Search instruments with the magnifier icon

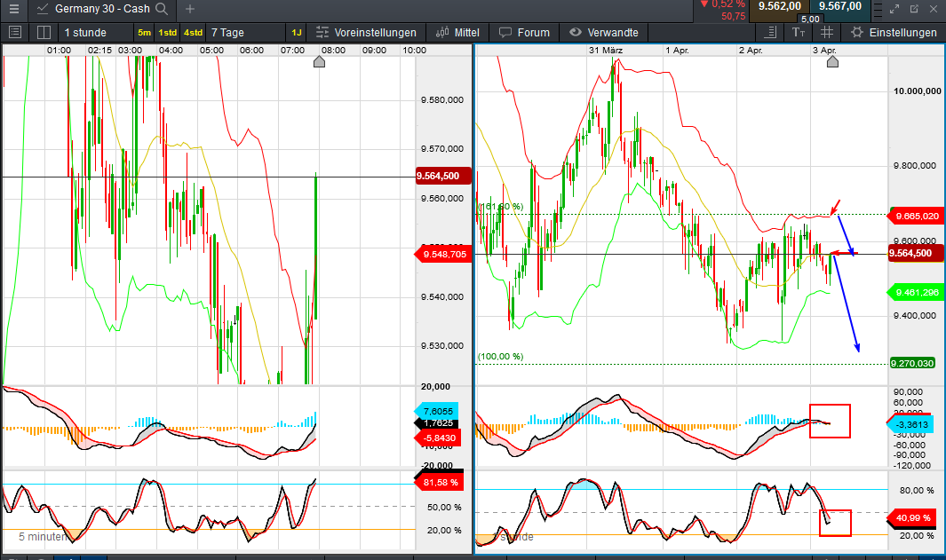click(162, 9)
